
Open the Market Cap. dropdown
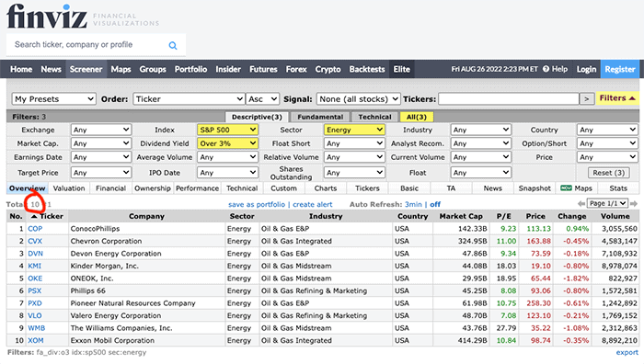click(x=101, y=143)
